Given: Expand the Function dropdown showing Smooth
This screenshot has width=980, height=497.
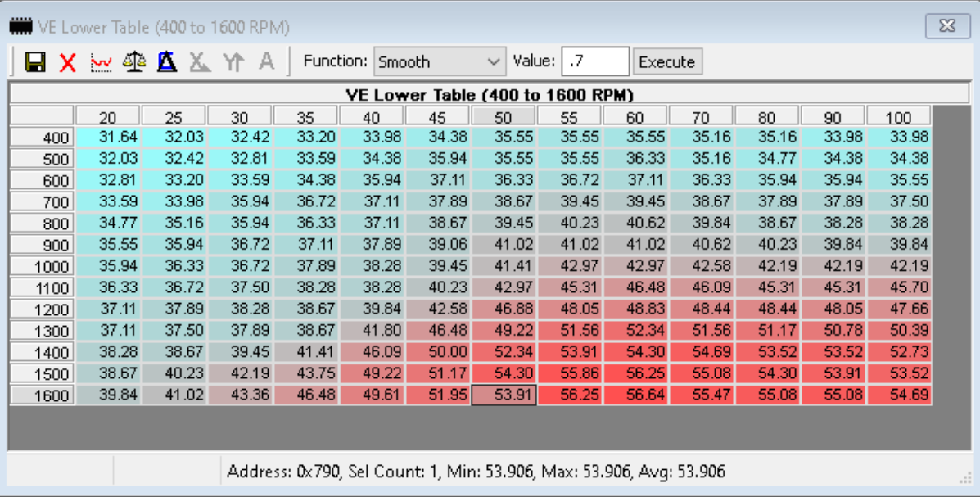Looking at the screenshot, I should coord(440,62).
